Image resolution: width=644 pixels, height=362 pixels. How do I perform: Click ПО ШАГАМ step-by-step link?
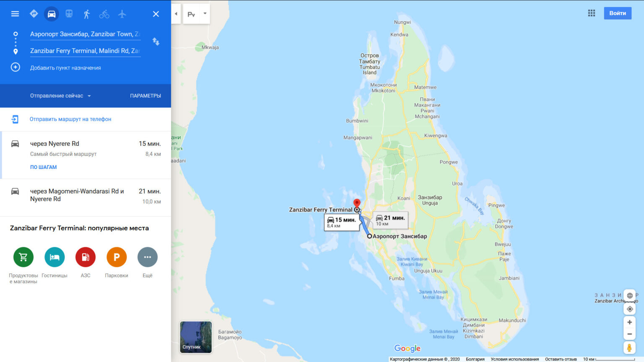(43, 167)
